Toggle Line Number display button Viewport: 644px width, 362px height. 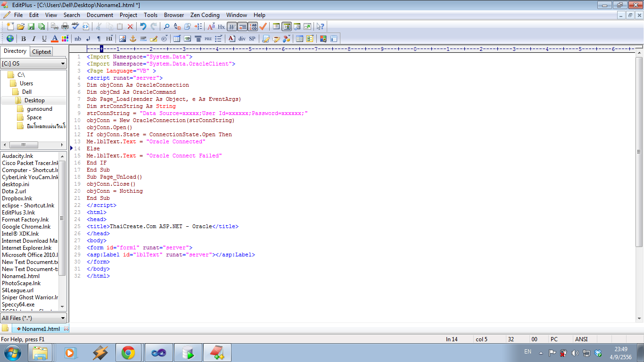coord(253,26)
